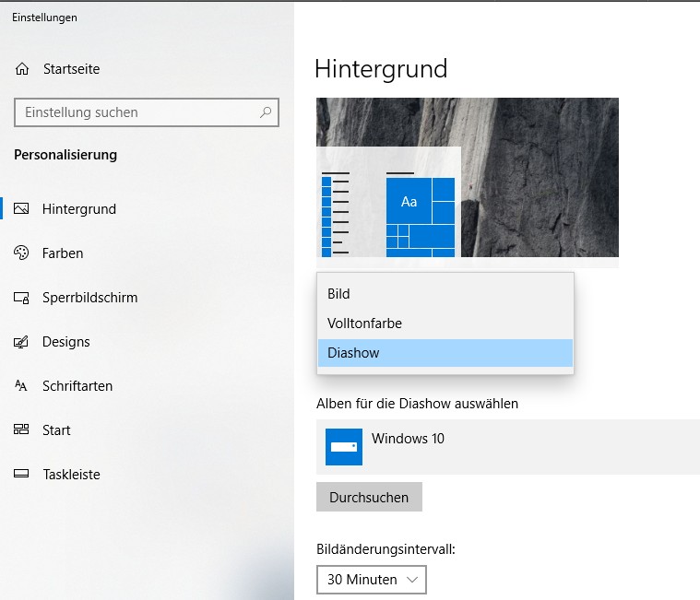The image size is (700, 600).
Task: Click the Start tiles icon in sidebar
Action: 21,429
